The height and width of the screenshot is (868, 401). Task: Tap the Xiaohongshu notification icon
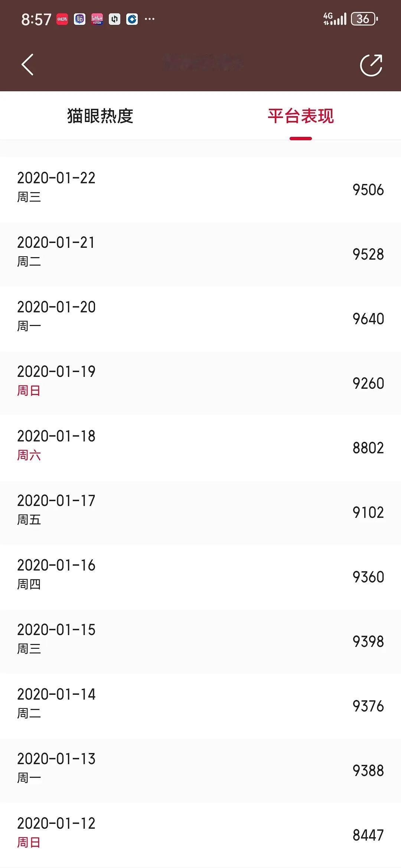pyautogui.click(x=62, y=19)
